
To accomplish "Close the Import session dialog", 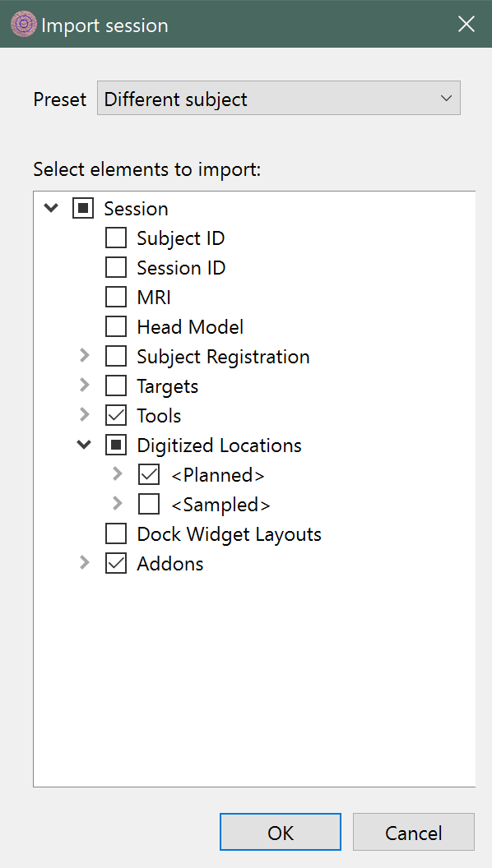I will tap(466, 25).
